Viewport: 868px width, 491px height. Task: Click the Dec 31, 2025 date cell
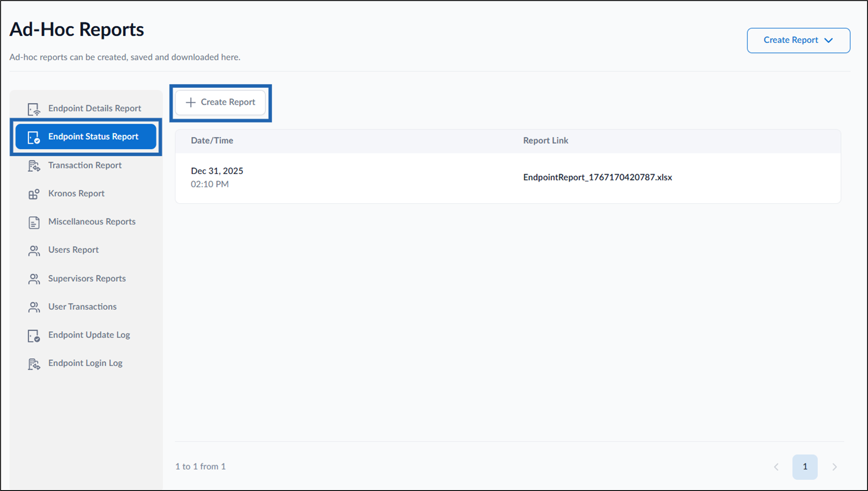[x=217, y=171]
